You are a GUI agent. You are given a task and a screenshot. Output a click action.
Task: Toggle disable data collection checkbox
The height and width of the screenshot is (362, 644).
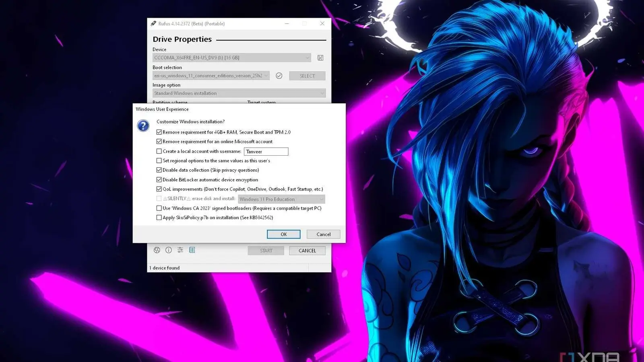[159, 170]
